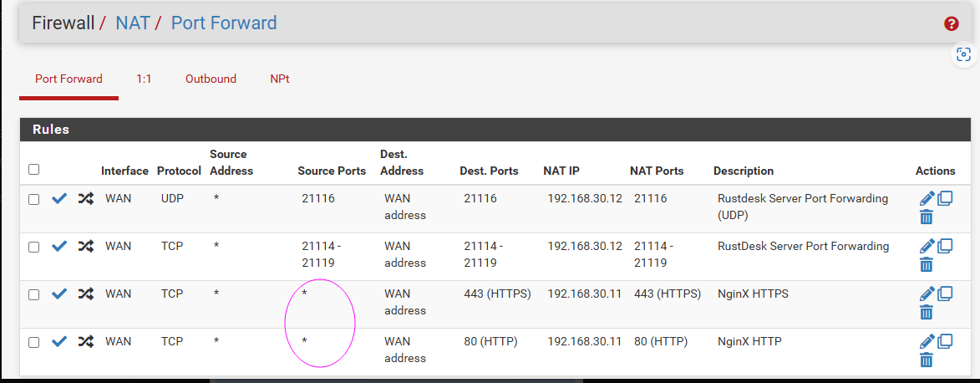This screenshot has width=980, height=383.
Task: Edit the RustDesk TCP 21114-21119 rule
Action: click(927, 246)
